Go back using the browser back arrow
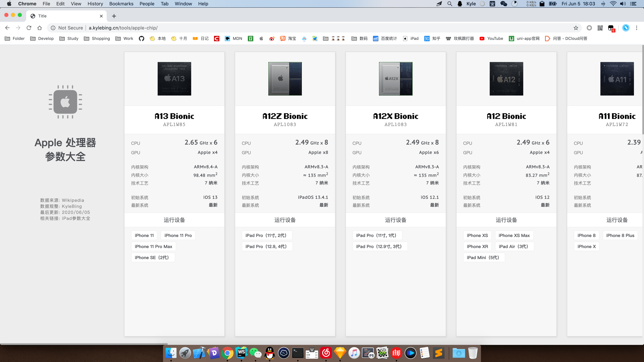Image resolution: width=644 pixels, height=362 pixels. [x=7, y=28]
